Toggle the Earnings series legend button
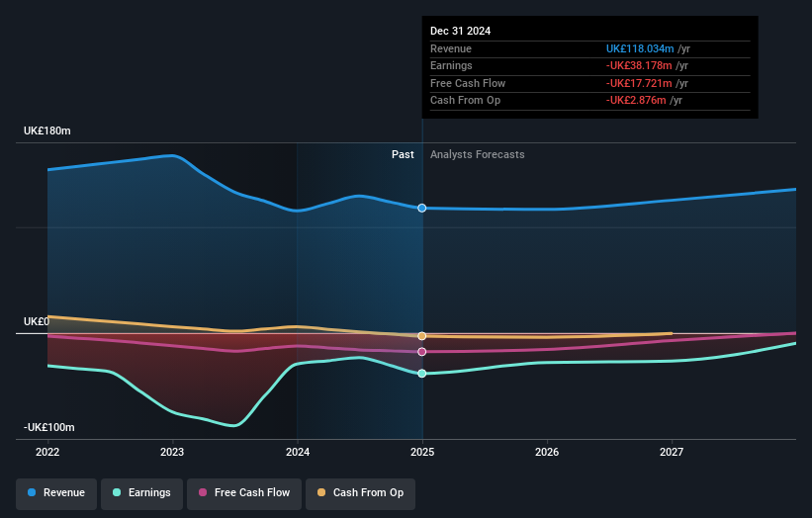This screenshot has width=812, height=518. click(141, 493)
